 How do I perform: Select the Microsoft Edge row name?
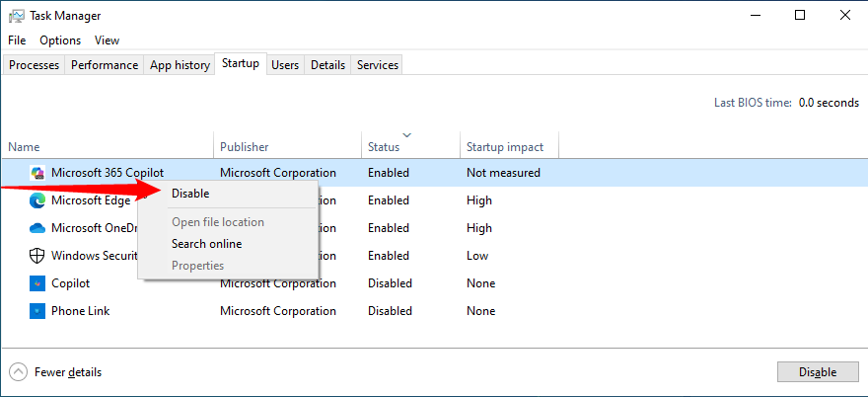coord(91,200)
